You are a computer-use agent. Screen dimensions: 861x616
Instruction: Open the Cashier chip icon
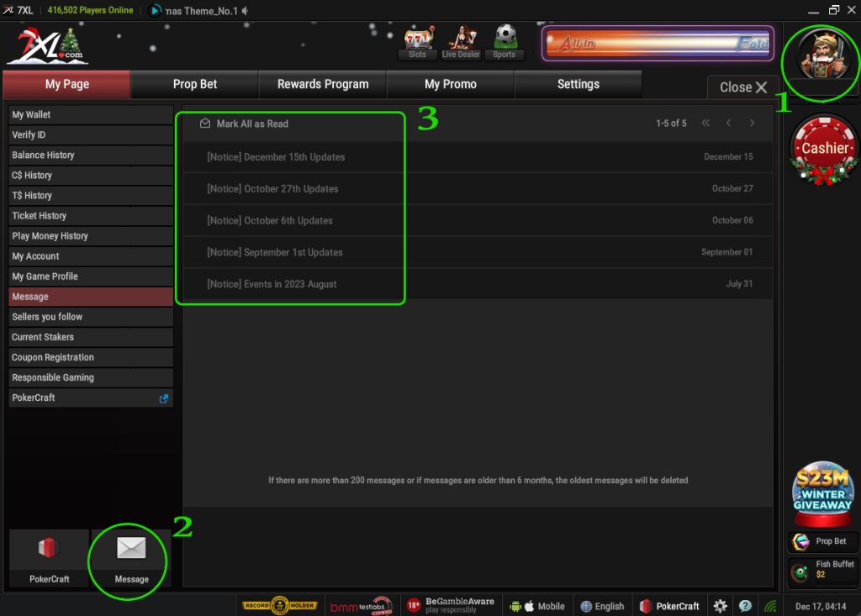pos(824,150)
